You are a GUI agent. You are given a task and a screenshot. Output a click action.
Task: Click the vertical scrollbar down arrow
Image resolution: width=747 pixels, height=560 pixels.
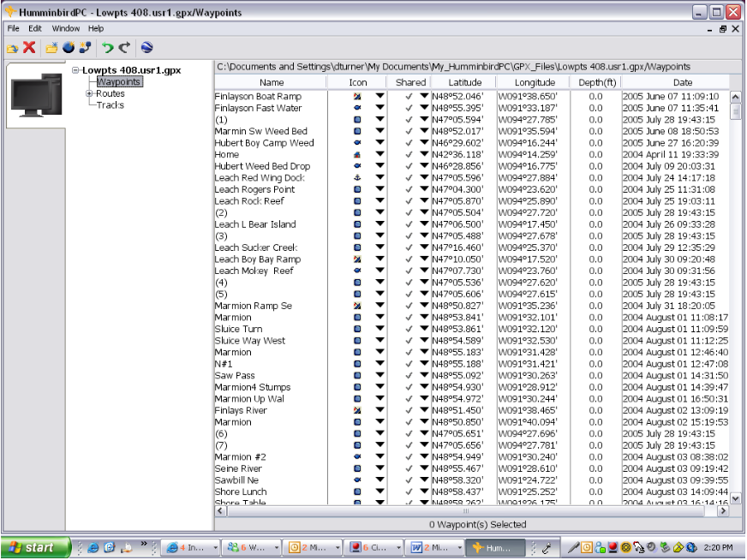[736, 498]
